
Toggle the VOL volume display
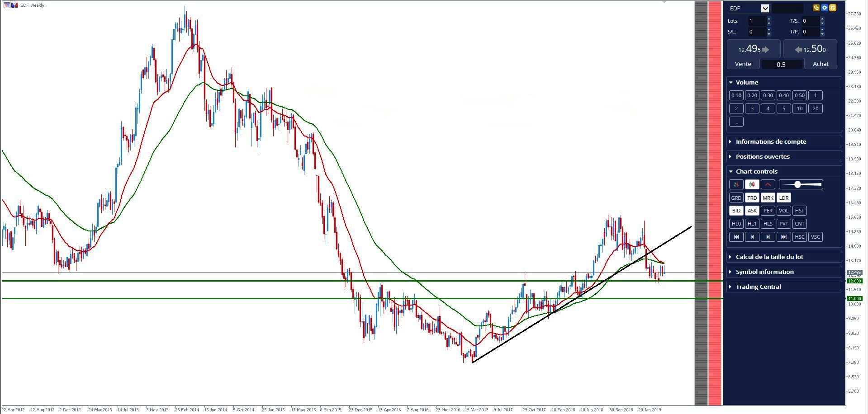coord(783,211)
